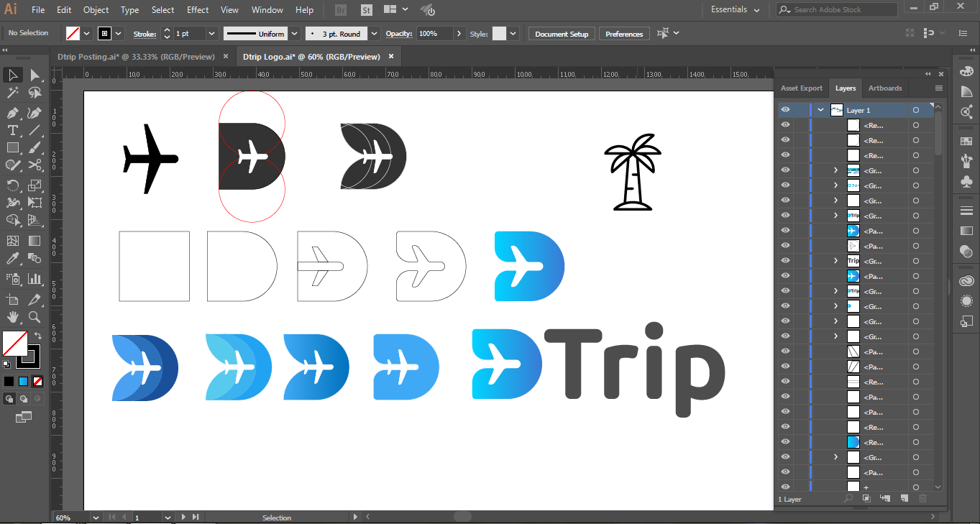Open the Essentials workspace dropdown

(x=736, y=10)
